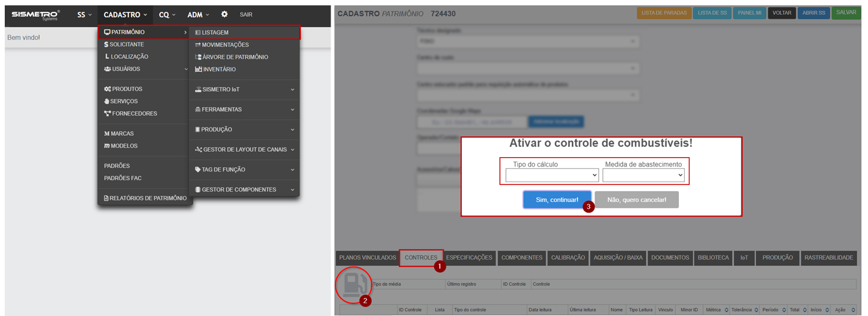The height and width of the screenshot is (316, 868).
Task: Open RELATÓRIOS DE PATRIMÔNIO menu item
Action: 145,198
